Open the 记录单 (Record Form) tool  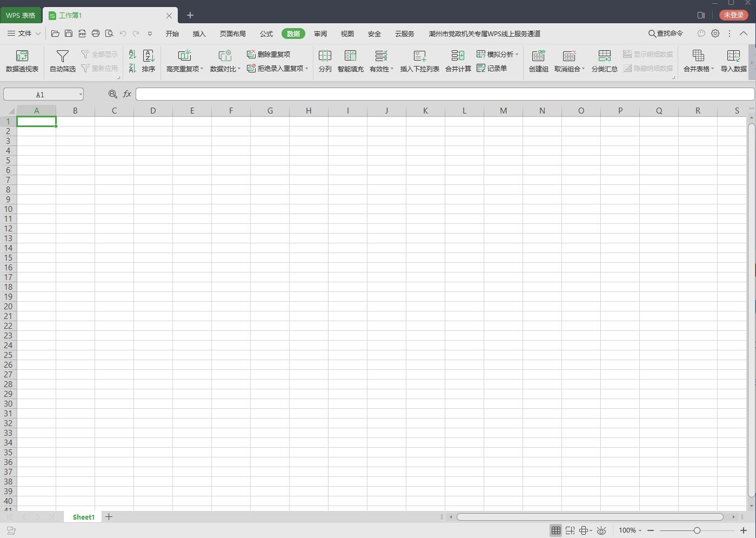pyautogui.click(x=493, y=69)
